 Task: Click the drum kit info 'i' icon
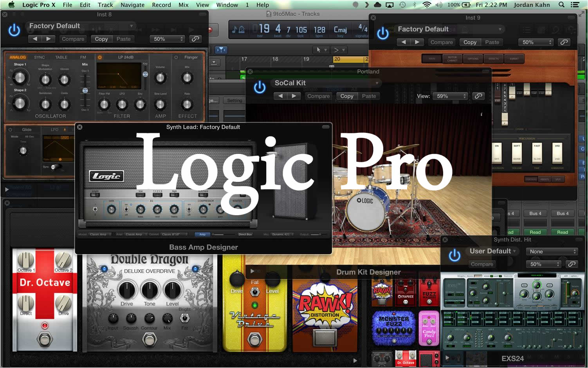coord(481,114)
